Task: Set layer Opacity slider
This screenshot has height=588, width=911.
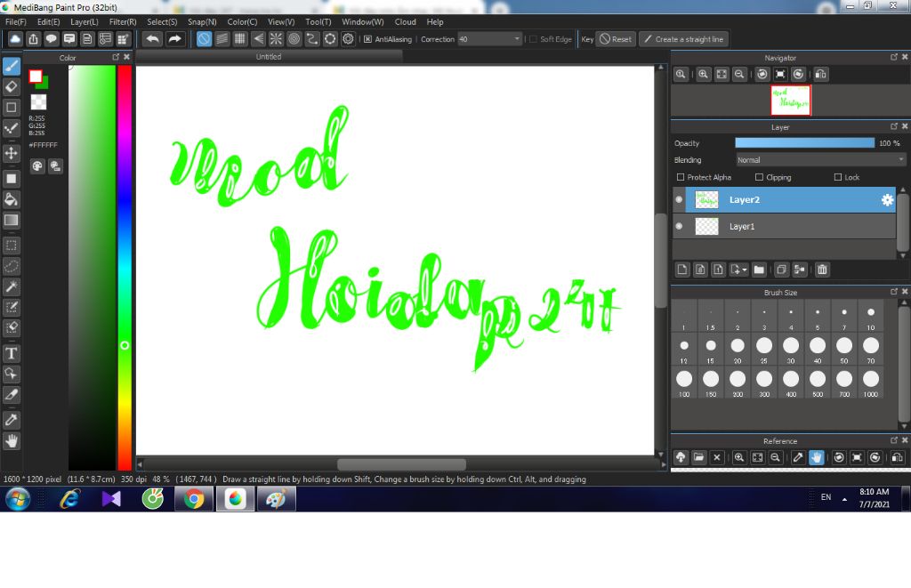Action: tap(804, 143)
